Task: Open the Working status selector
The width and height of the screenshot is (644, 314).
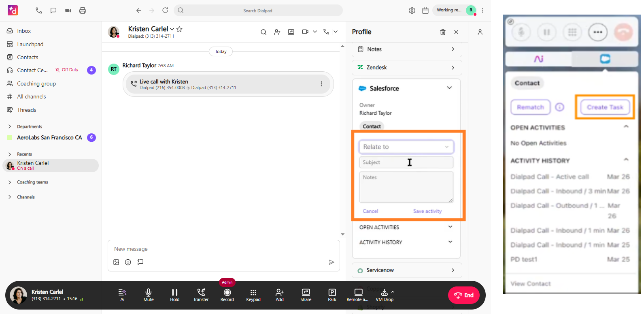Action: click(x=449, y=10)
